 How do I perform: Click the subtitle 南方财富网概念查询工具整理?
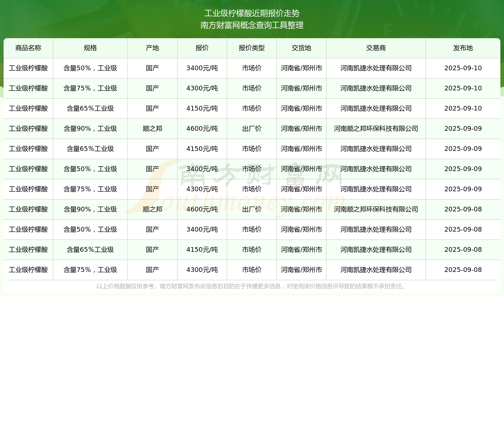[252, 25]
